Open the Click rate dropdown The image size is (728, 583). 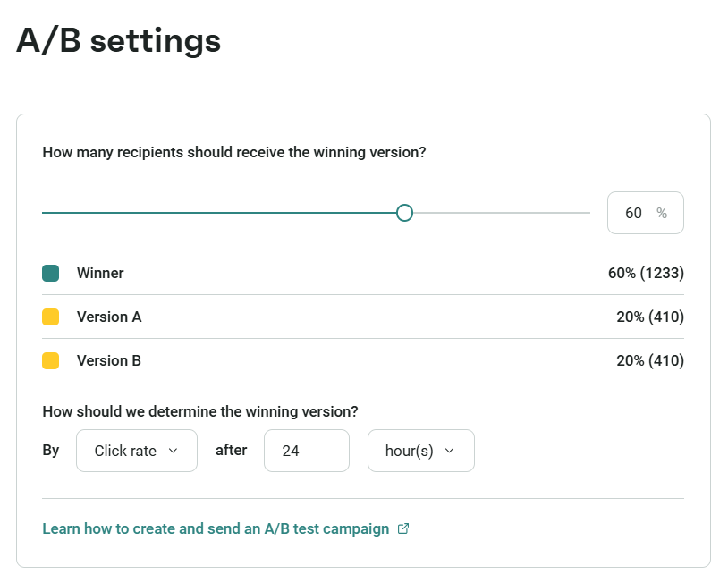pyautogui.click(x=137, y=451)
